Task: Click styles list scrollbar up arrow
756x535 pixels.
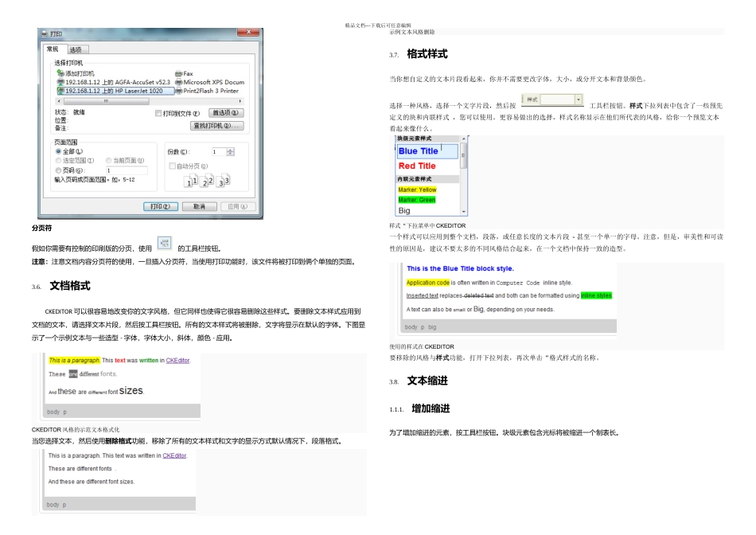Action: [x=464, y=139]
